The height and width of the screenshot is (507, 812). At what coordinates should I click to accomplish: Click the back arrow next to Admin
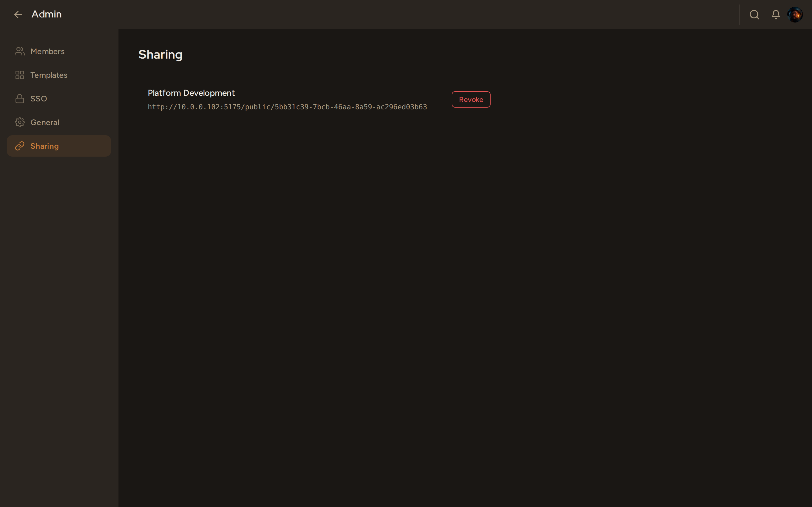(x=18, y=14)
